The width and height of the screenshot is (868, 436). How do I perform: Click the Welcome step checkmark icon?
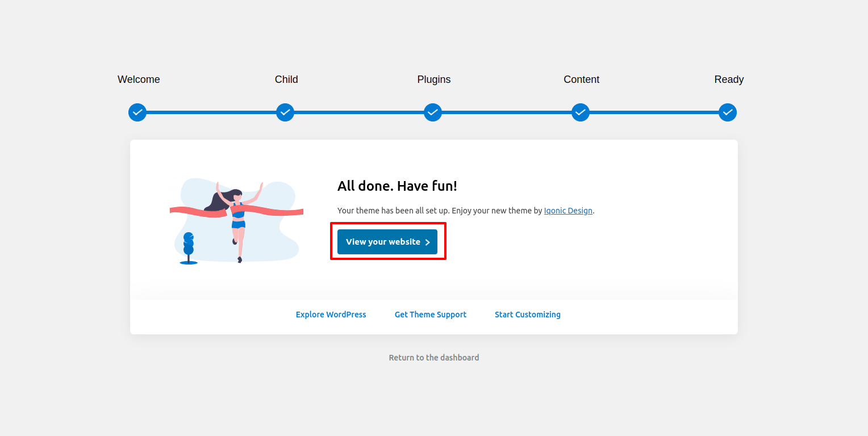[137, 112]
